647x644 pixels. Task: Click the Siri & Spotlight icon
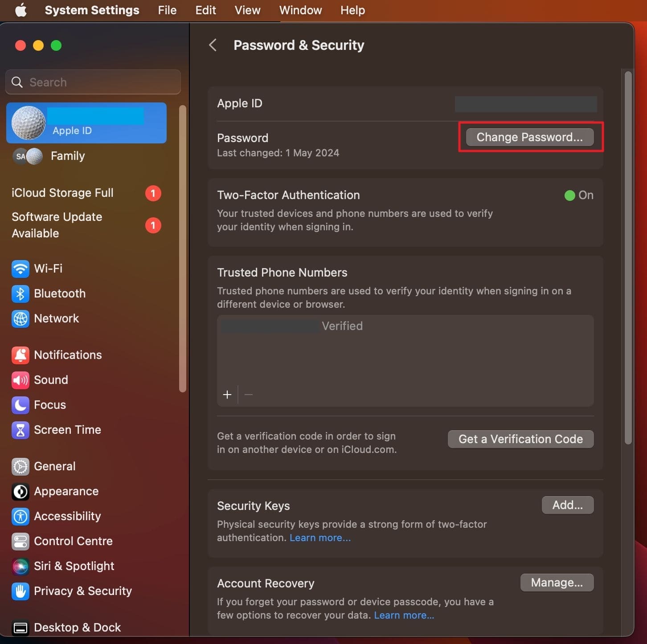20,566
